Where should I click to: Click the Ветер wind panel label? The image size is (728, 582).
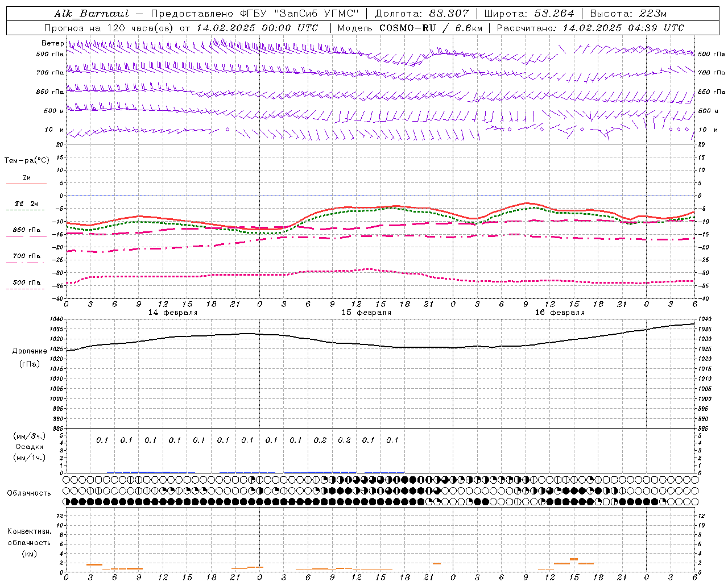[x=52, y=43]
